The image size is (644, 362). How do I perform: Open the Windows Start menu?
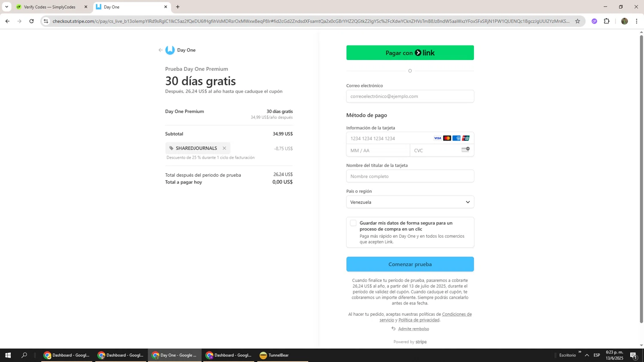8,355
